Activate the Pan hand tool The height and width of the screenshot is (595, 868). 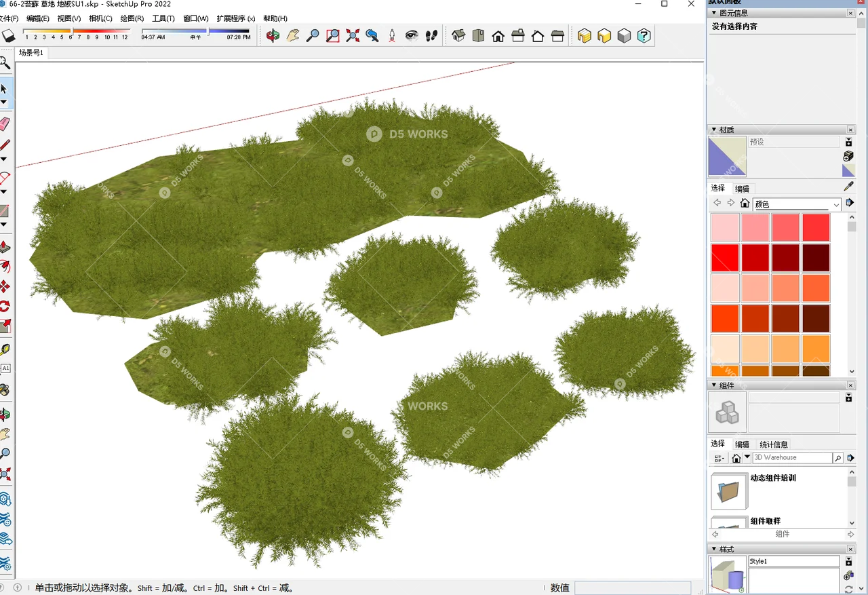click(x=293, y=35)
